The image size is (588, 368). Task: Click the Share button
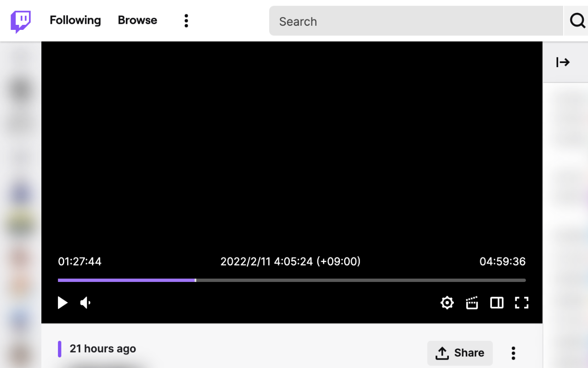coord(460,353)
